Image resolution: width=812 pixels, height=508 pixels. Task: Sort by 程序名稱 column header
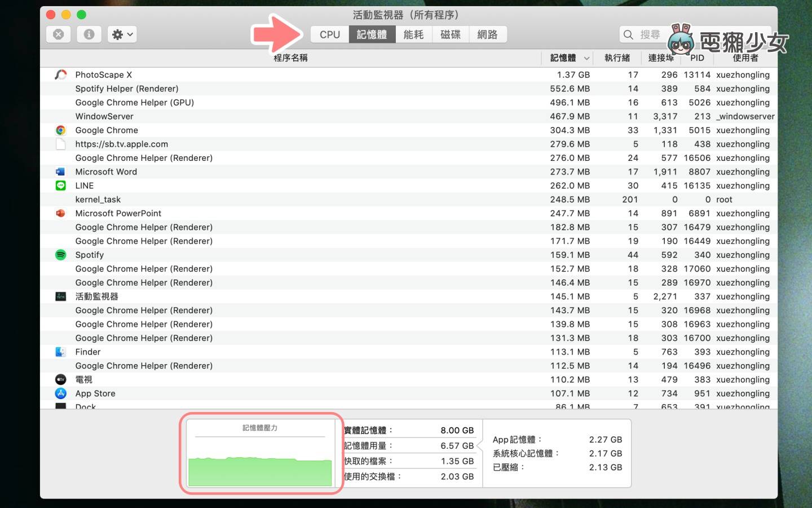pos(290,58)
